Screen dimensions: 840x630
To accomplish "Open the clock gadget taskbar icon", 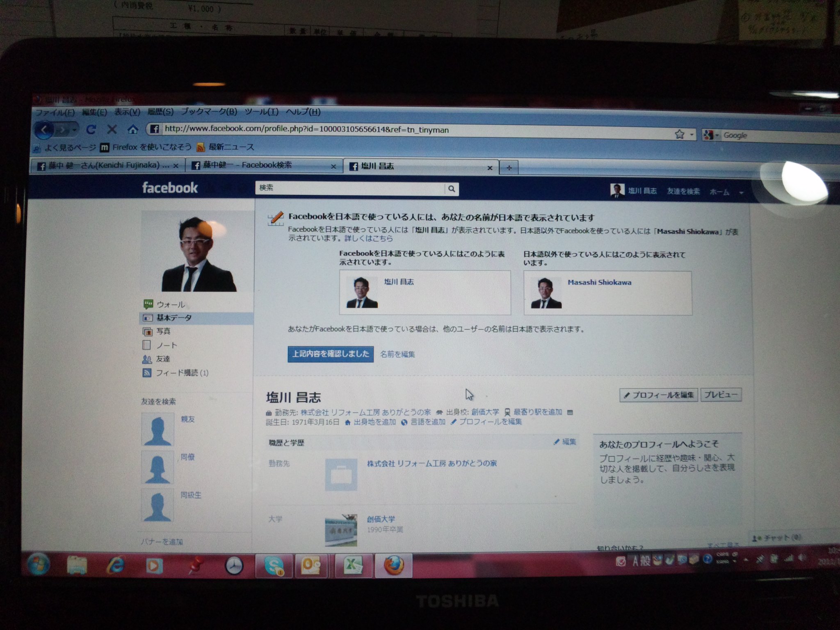I will coord(234,566).
